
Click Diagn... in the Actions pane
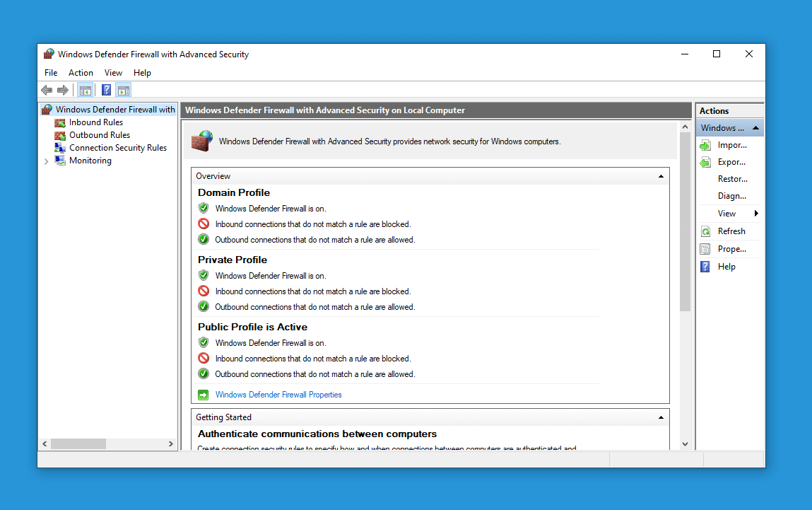pos(731,196)
